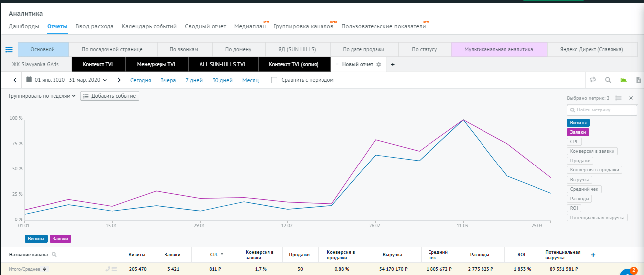Search channel name using the magnifier icon
Image resolution: width=644 pixels, height=275 pixels.
click(54, 255)
